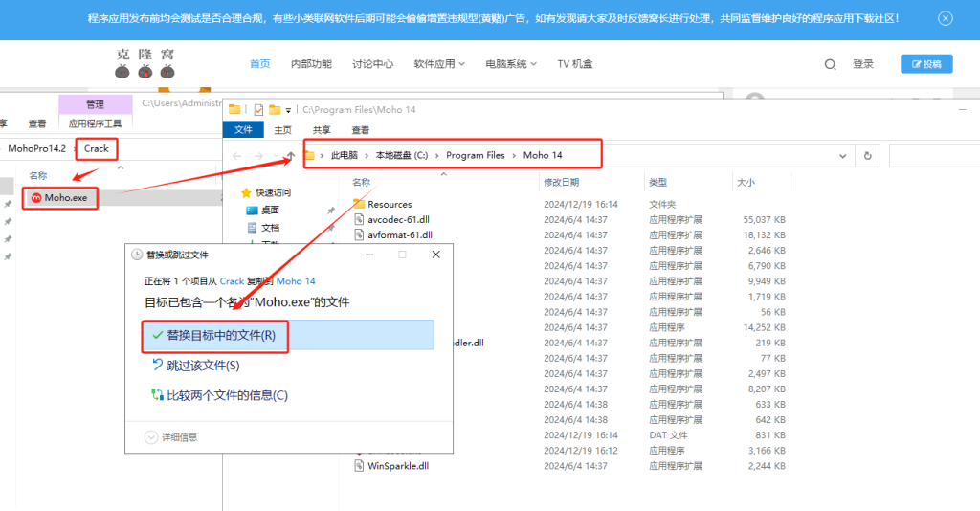Select the 3,166 KB 应用程序 row
Screen dimensions: 980x511
click(568, 451)
